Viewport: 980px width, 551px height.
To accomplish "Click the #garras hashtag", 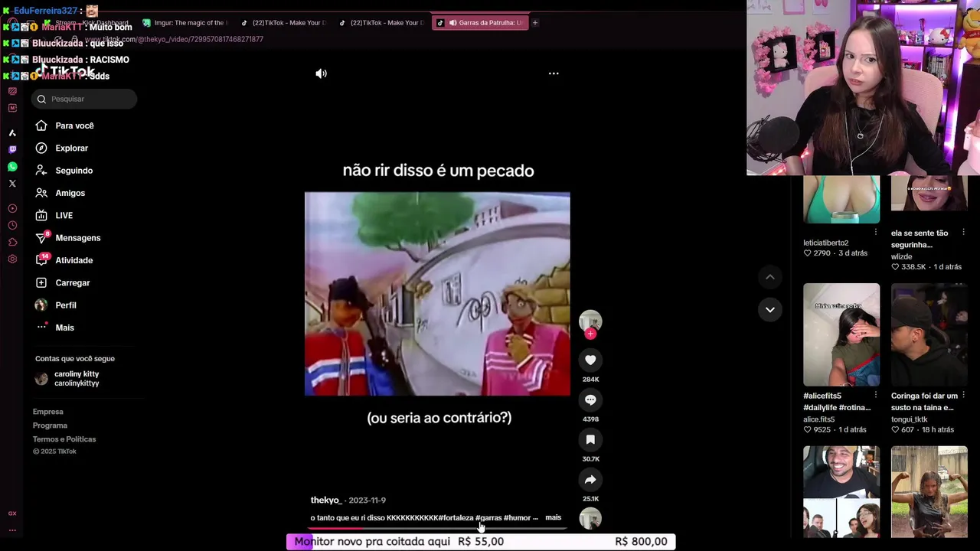I will click(x=488, y=518).
